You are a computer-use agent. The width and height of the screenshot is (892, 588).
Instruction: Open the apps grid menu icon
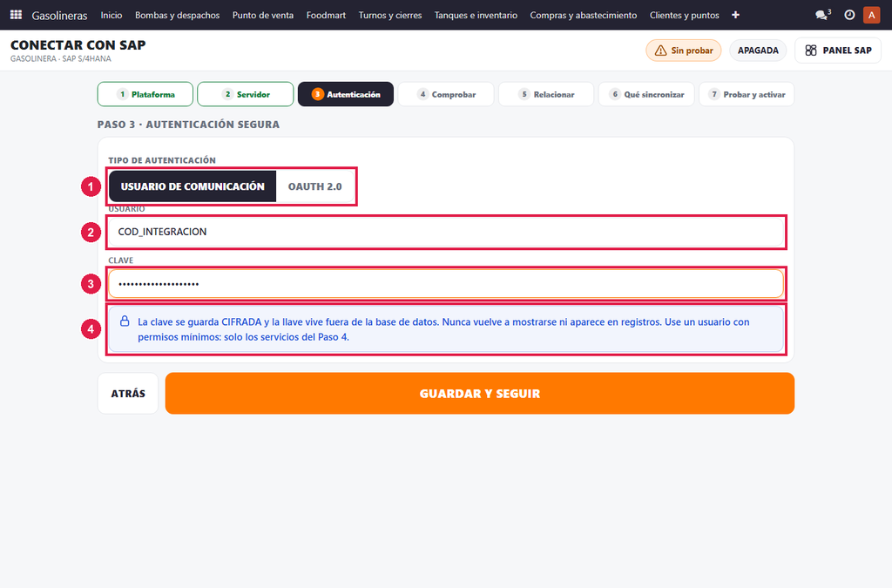click(16, 15)
